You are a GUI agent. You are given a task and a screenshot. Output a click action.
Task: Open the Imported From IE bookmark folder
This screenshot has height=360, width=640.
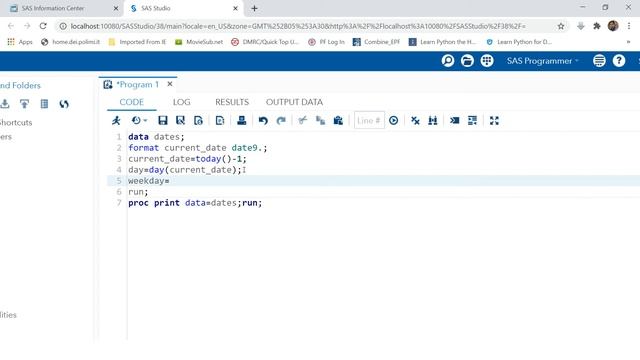[x=137, y=42]
